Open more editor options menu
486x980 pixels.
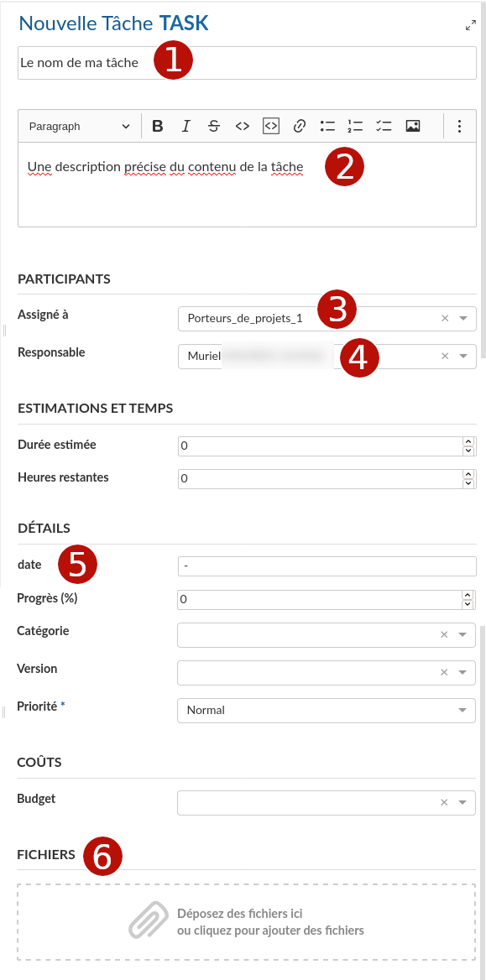pyautogui.click(x=459, y=126)
